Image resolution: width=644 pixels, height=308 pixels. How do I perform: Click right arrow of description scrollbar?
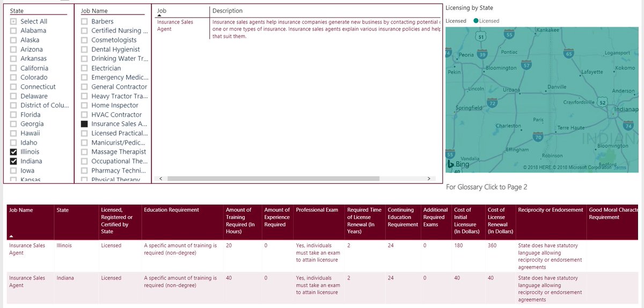pos(428,178)
